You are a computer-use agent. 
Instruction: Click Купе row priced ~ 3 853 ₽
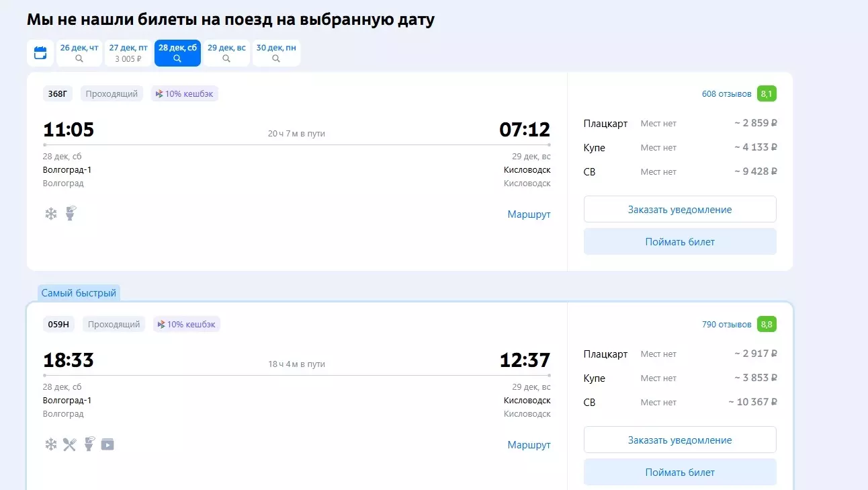pos(680,378)
